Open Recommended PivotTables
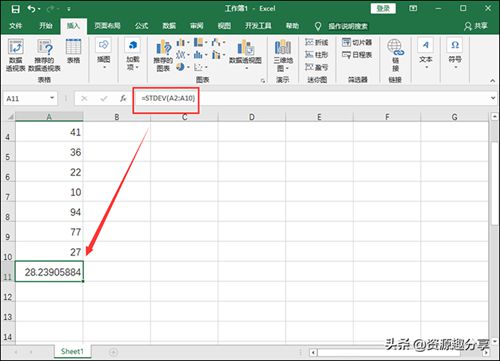The image size is (500, 361). coord(44,55)
